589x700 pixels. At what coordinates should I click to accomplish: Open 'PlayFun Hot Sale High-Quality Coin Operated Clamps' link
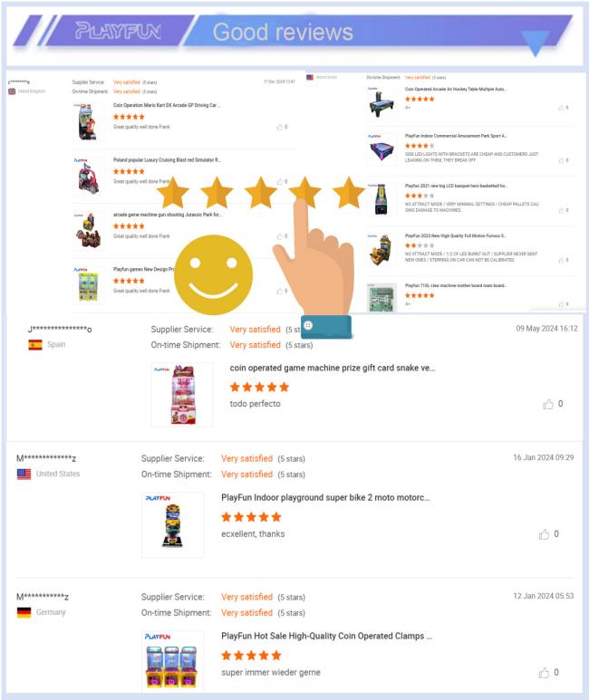[x=327, y=636]
